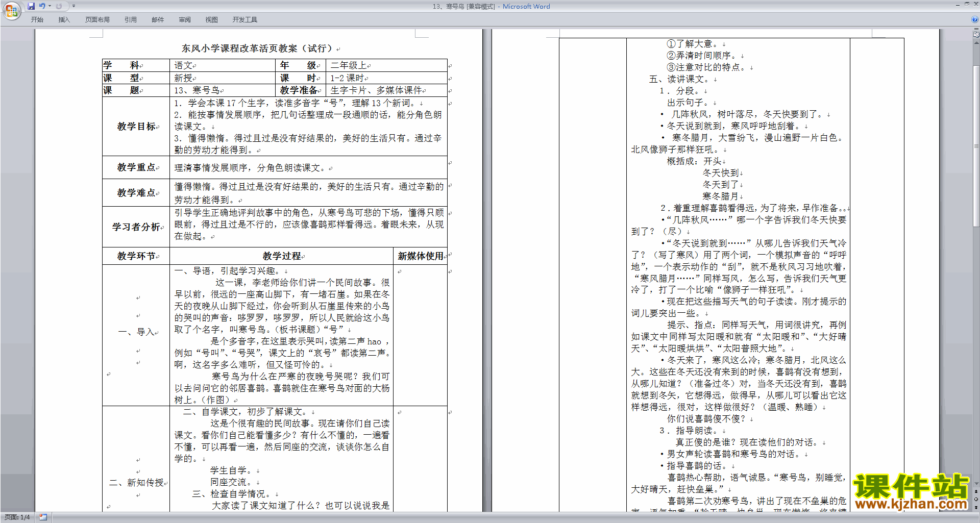Save the document from Quick Access

coord(31,6)
